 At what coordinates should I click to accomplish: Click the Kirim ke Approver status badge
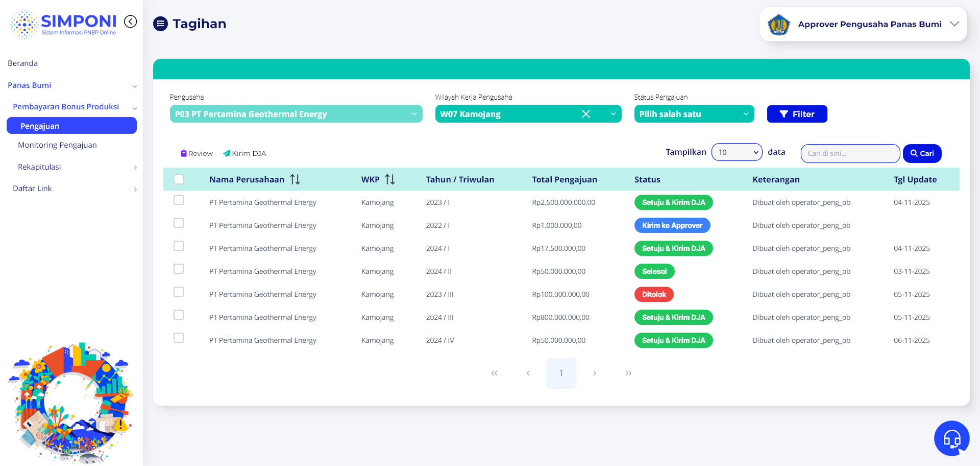click(672, 225)
